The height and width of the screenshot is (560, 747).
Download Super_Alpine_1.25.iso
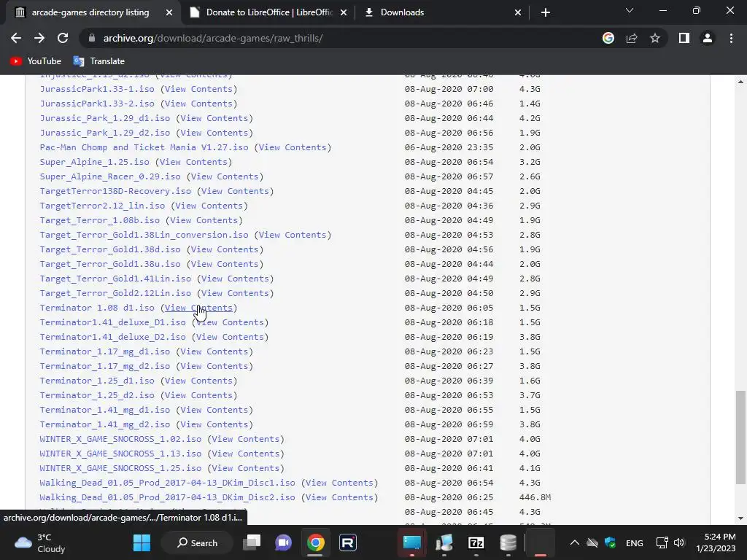click(94, 162)
